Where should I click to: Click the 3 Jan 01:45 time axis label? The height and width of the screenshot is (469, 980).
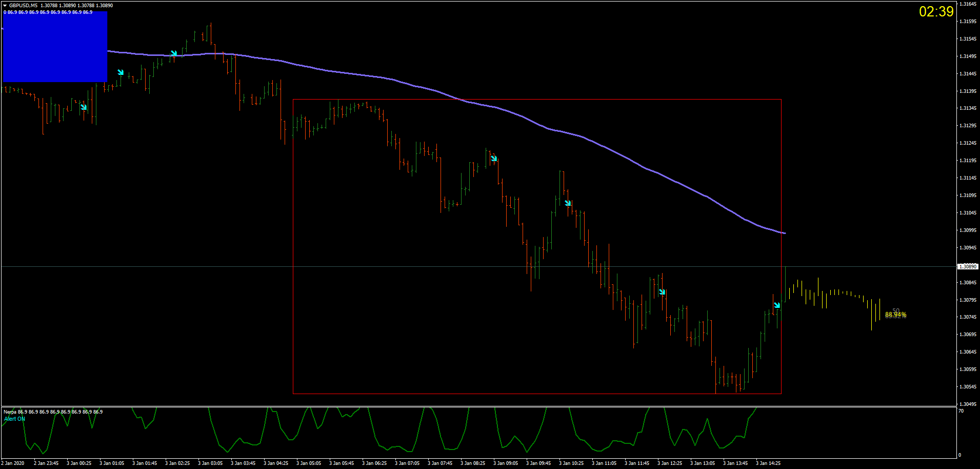[x=145, y=463]
